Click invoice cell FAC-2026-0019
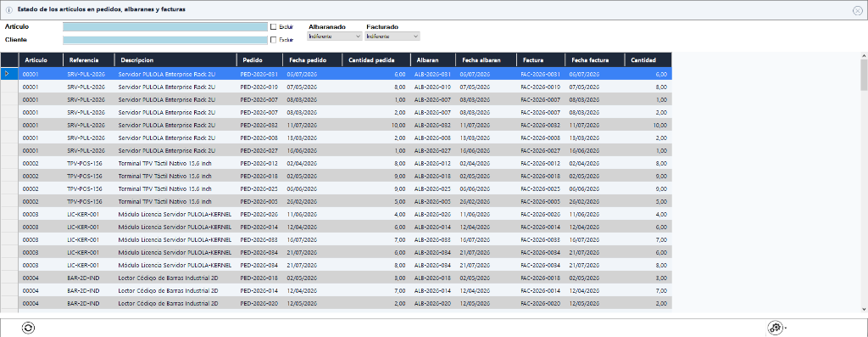The image size is (868, 337). pyautogui.click(x=541, y=87)
